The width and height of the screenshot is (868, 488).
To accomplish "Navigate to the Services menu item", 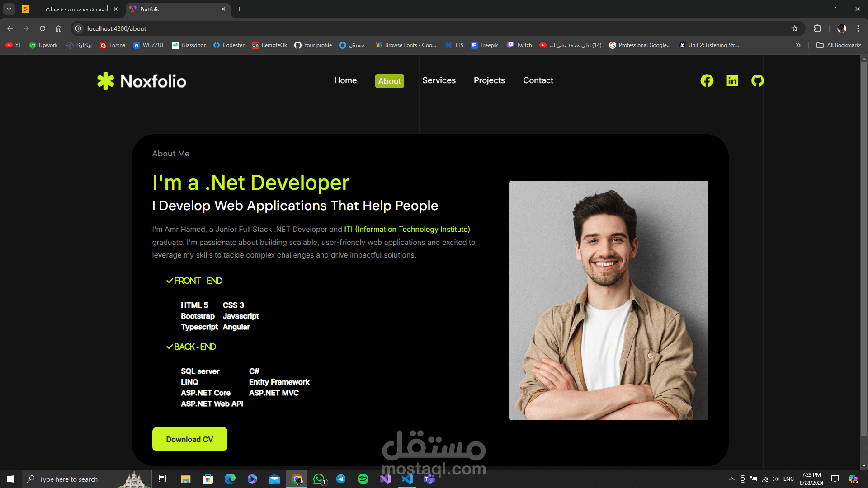I will [439, 80].
